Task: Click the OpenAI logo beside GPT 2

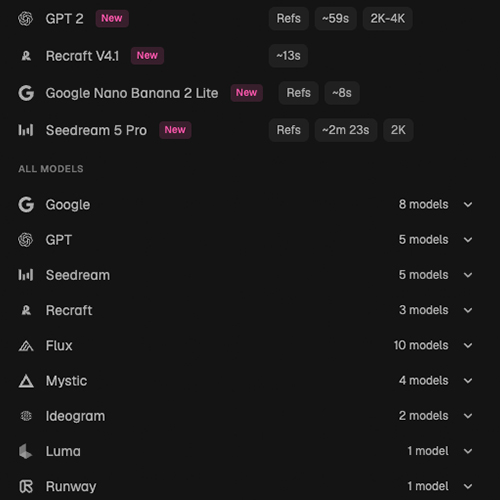Action: tap(25, 19)
